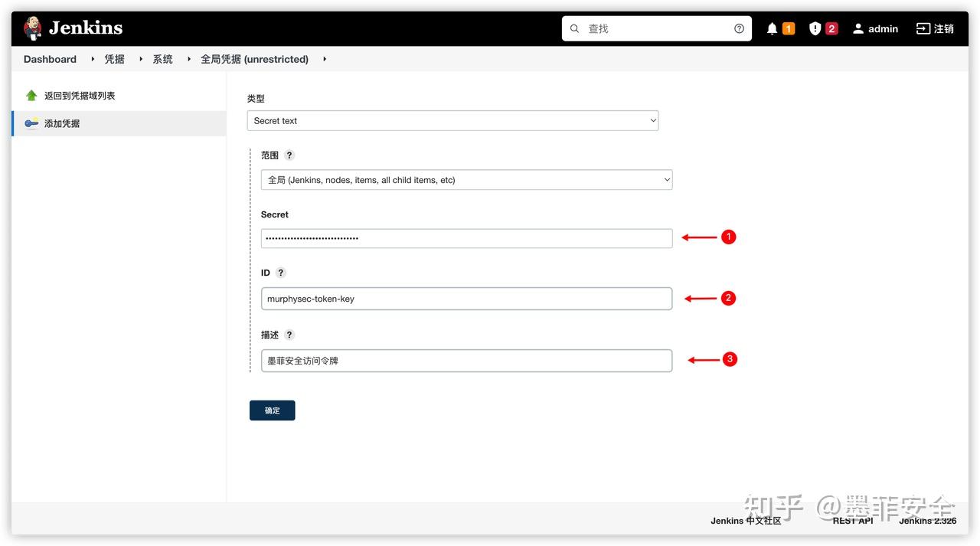Screen dimensions: 980x546
Task: Click the logout arrow icon
Action: click(x=923, y=28)
